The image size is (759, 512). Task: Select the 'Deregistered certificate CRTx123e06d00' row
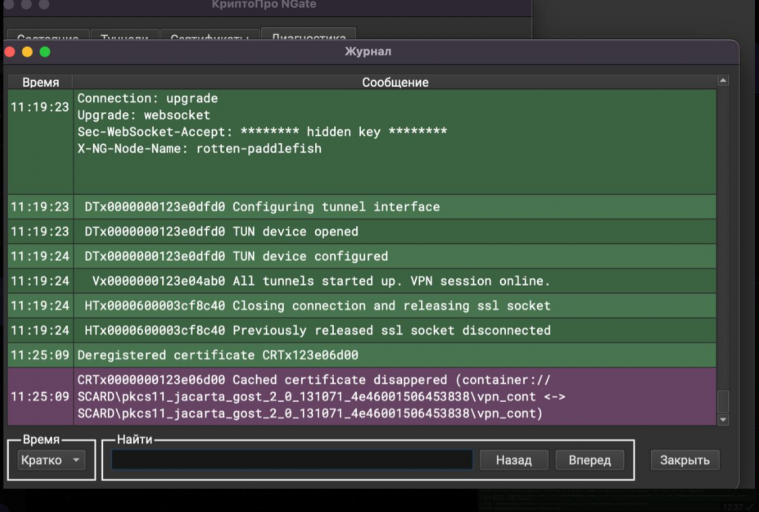pos(362,355)
